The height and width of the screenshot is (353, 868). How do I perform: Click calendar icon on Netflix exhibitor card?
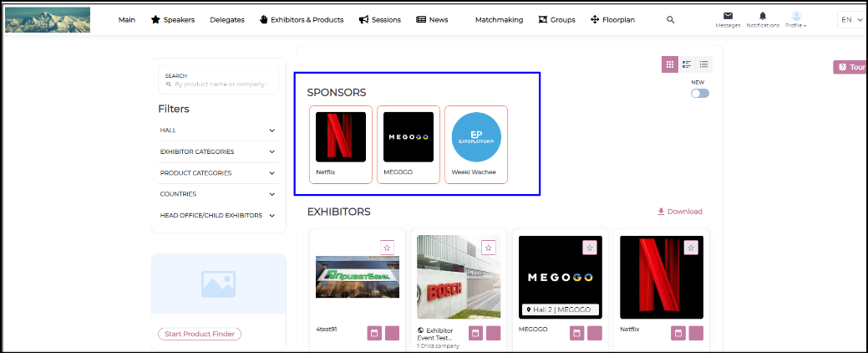(x=678, y=333)
